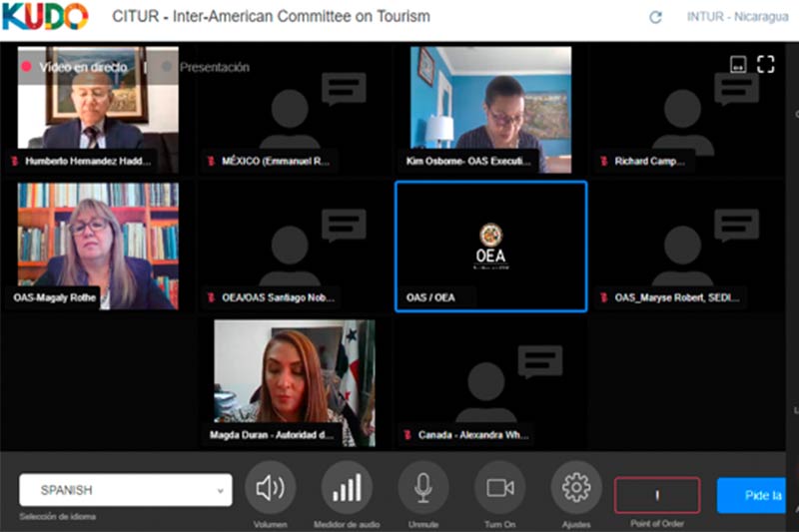This screenshot has height=532, width=799.
Task: Click the CITUR - Inter-American Committee on Tourism title
Action: 271,16
